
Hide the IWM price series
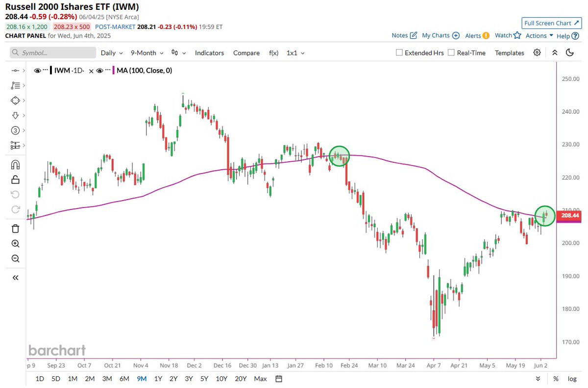tap(37, 71)
